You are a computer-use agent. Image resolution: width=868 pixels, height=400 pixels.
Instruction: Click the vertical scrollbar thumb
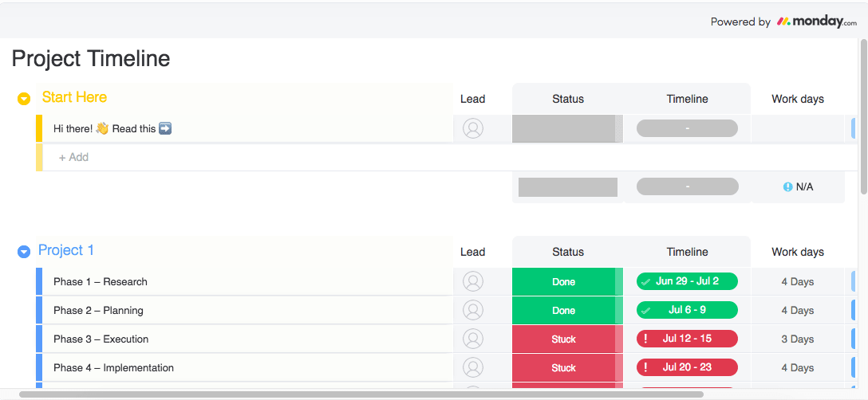coord(863,116)
